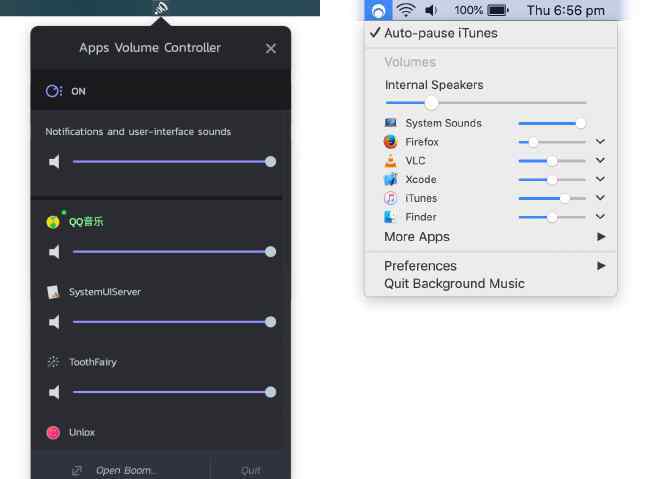Viewport: 650px width, 479px height.
Task: Click the Internal Speakers label
Action: click(x=434, y=85)
